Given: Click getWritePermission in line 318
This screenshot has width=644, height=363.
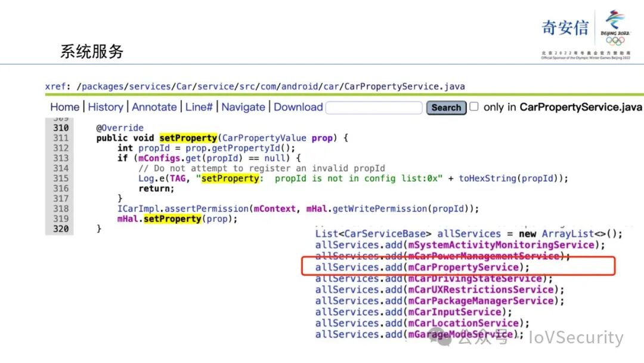Looking at the screenshot, I should [379, 209].
